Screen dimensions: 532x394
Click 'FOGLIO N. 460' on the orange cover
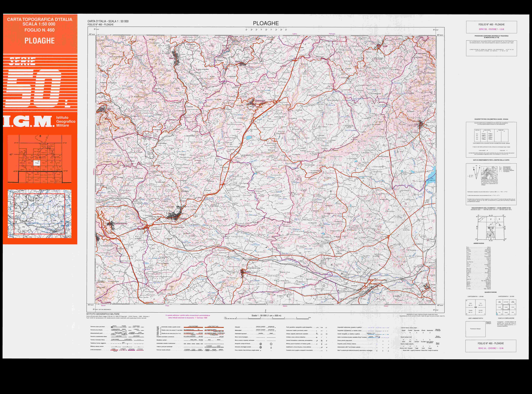tap(40, 30)
